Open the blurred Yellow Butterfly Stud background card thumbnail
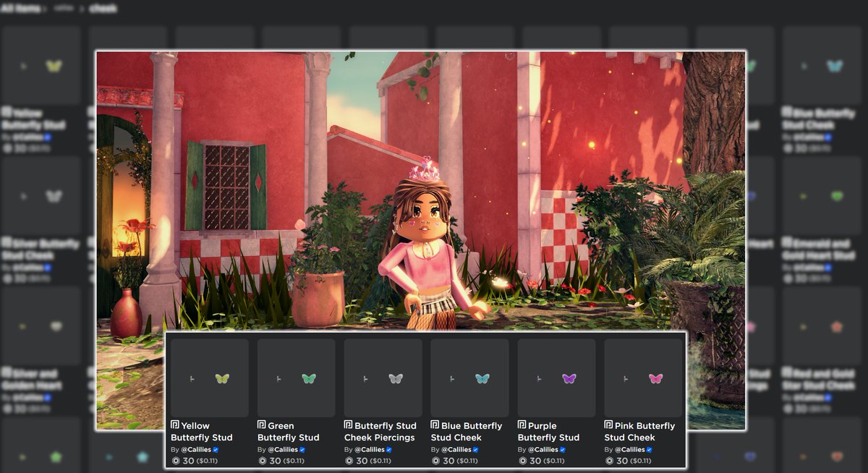The image size is (868, 473). (x=41, y=66)
